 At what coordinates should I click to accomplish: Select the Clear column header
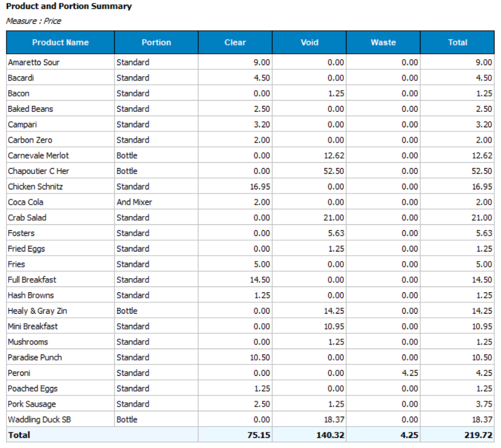point(235,43)
